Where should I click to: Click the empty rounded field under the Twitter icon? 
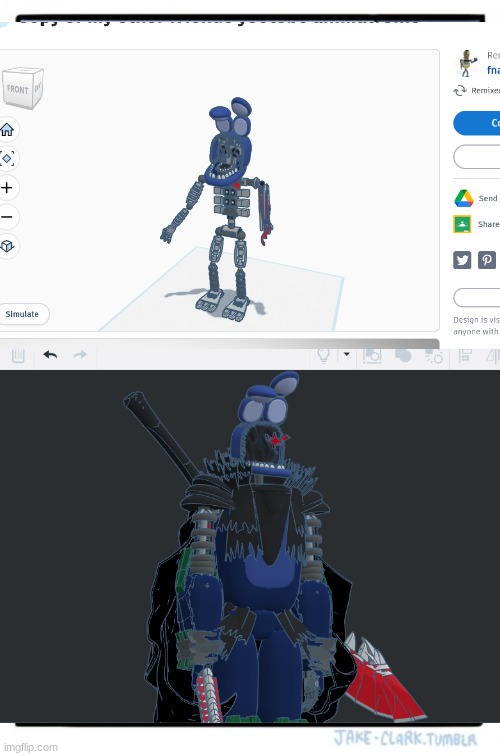tap(477, 297)
